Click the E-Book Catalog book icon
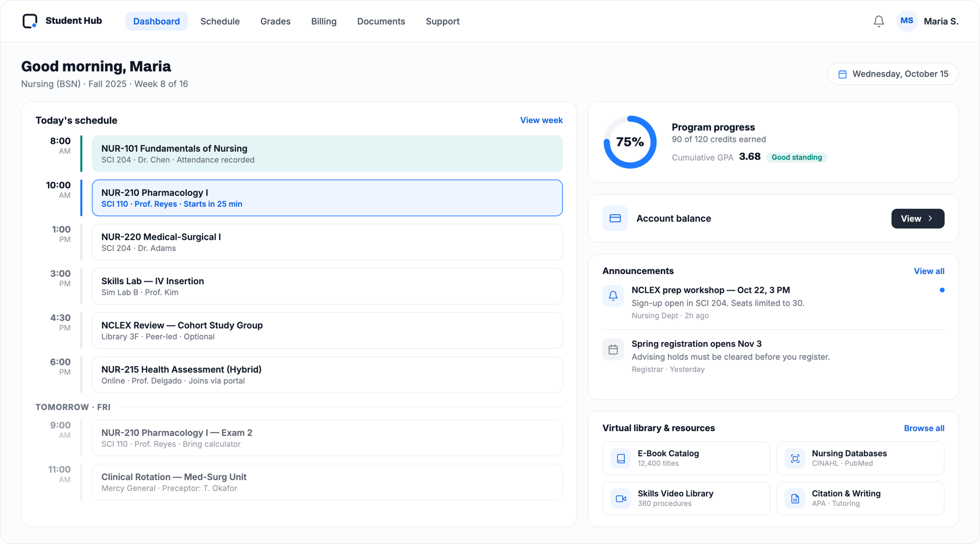Image resolution: width=980 pixels, height=544 pixels. [621, 458]
